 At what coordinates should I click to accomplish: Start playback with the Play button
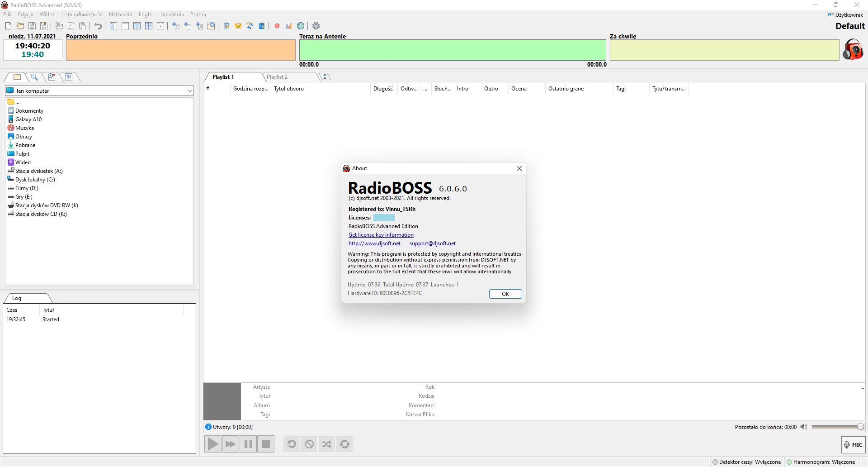[x=212, y=444]
